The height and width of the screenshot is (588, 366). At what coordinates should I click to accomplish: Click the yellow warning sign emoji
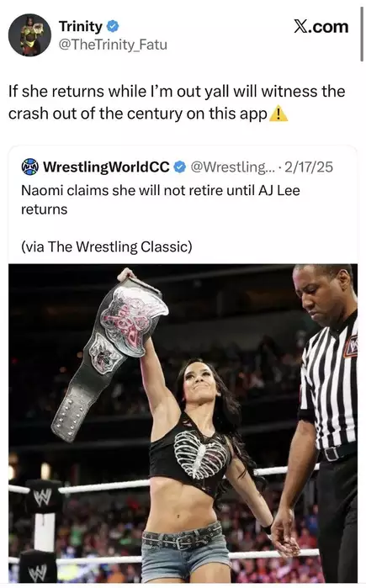click(278, 114)
